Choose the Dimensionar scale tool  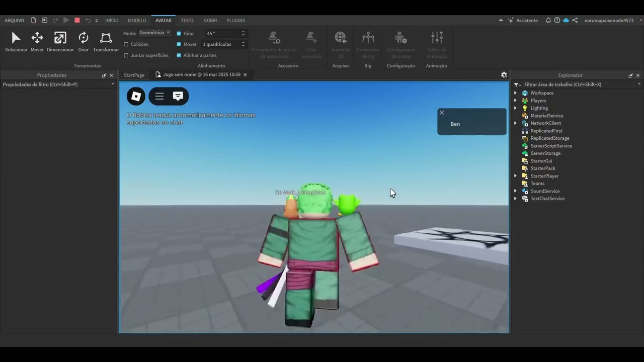pos(60,42)
